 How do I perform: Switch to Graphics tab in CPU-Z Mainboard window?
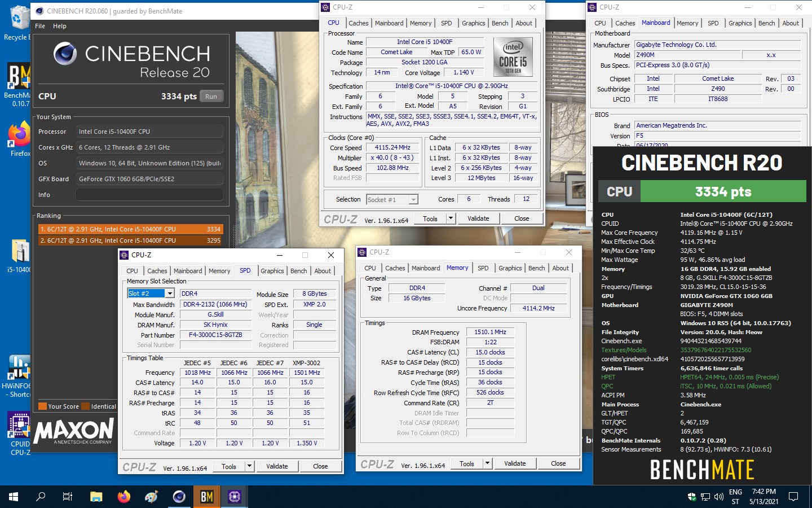pos(740,23)
